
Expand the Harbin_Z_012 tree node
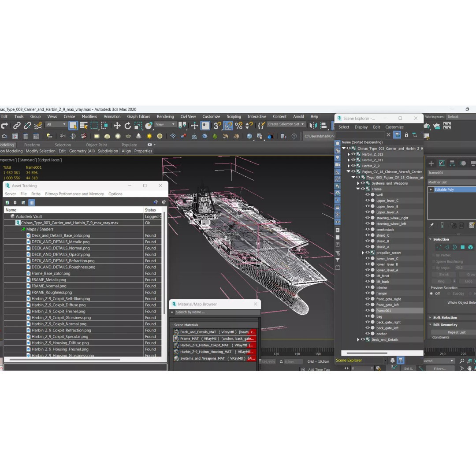[x=349, y=154]
